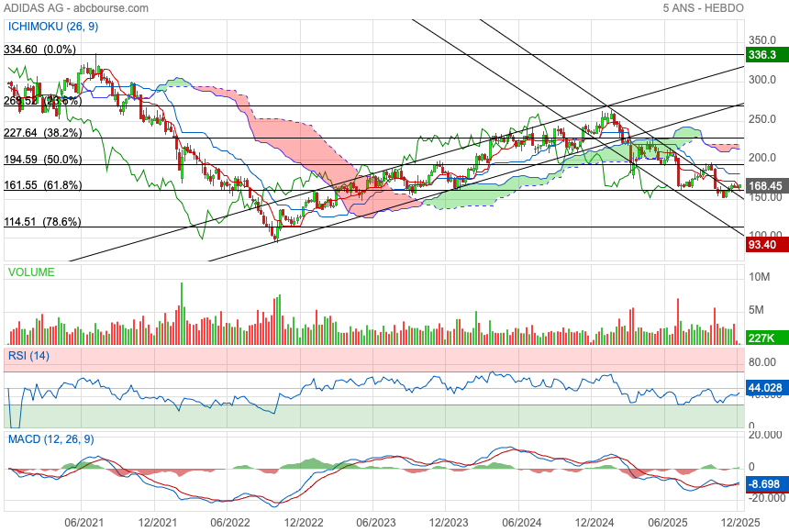Click the blue 44.028 RSI value tag
Viewport: 789px width, 532px height.
(x=767, y=388)
